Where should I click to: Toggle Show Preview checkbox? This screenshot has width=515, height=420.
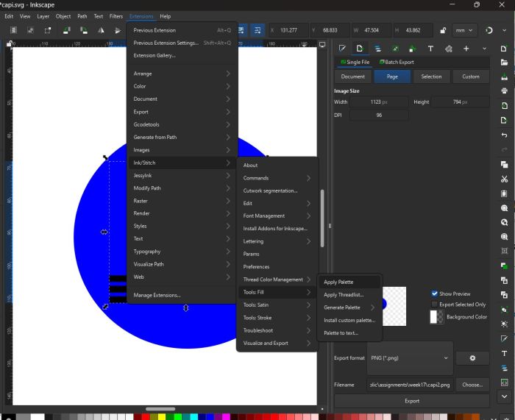pos(434,293)
